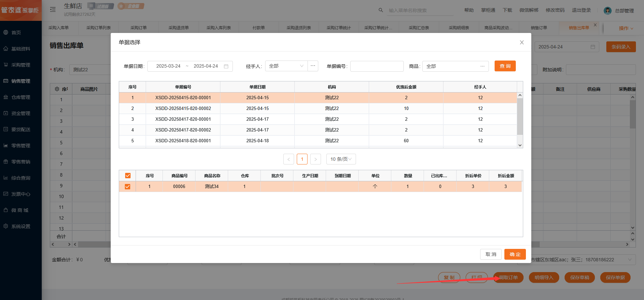Select order XSDD-20250418-820-00001 row
Viewport: 644px width, 300px height.
click(x=318, y=141)
